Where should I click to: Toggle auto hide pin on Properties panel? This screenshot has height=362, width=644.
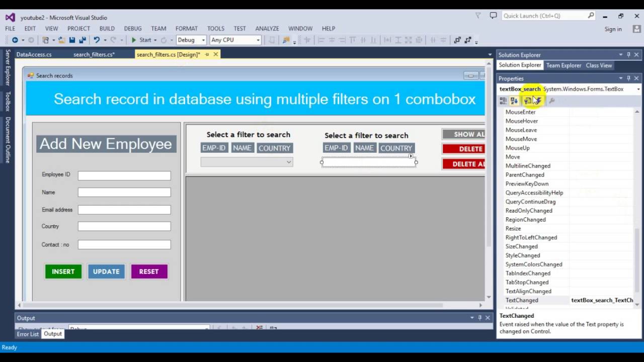628,78
